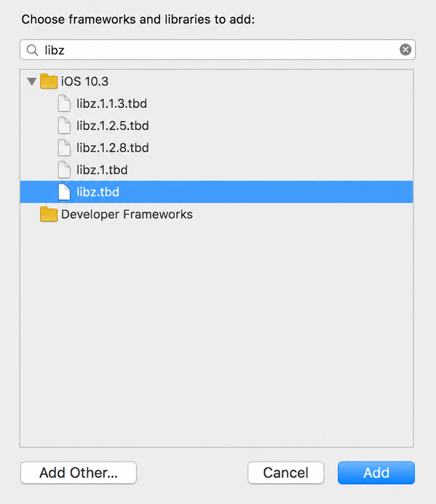Screen dimensions: 436x504
Task: Click file icon beside libz.1.tbd
Action: pyautogui.click(x=64, y=170)
